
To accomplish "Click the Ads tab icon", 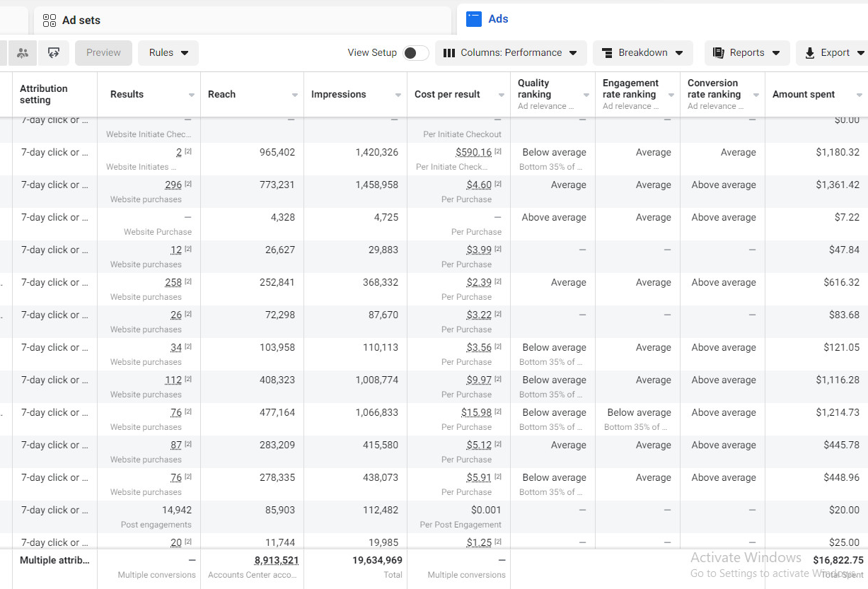I will [474, 19].
